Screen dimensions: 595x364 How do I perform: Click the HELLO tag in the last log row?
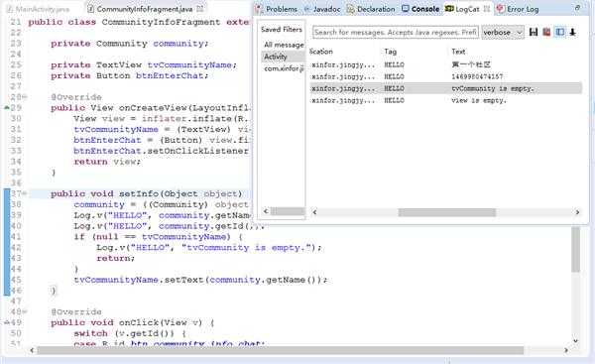point(394,100)
